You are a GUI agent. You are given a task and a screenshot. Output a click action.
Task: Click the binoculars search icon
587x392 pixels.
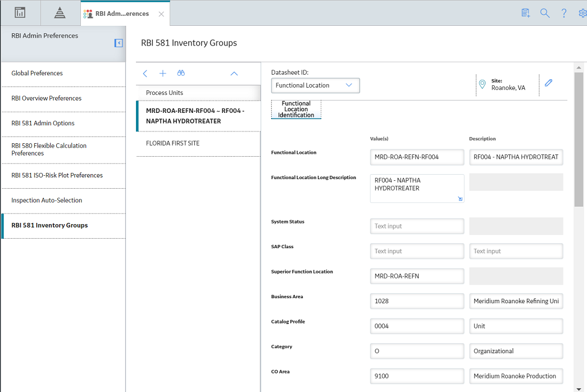pyautogui.click(x=181, y=73)
